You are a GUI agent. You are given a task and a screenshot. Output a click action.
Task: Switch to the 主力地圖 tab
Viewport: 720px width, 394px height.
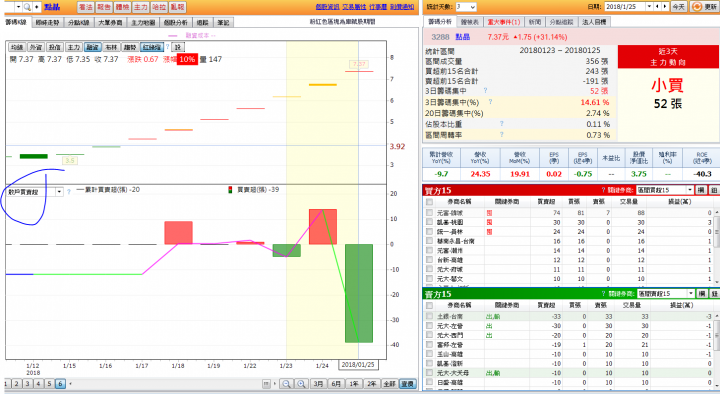coord(143,22)
